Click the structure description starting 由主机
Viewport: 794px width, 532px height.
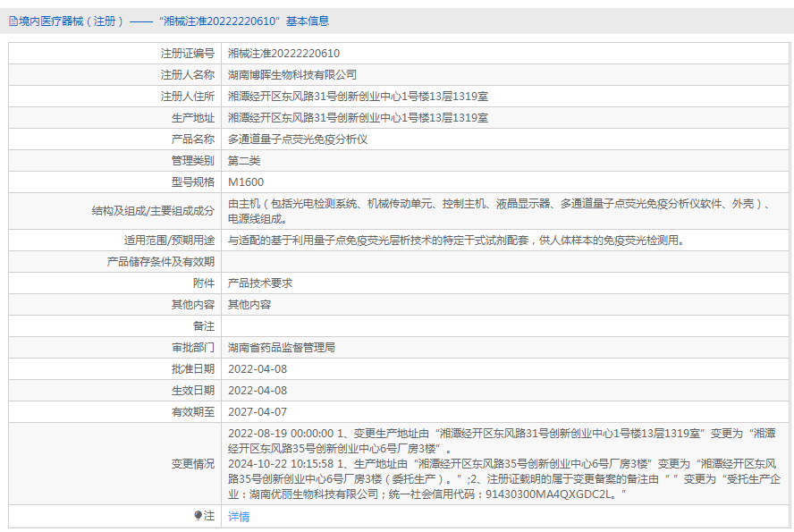pos(501,211)
